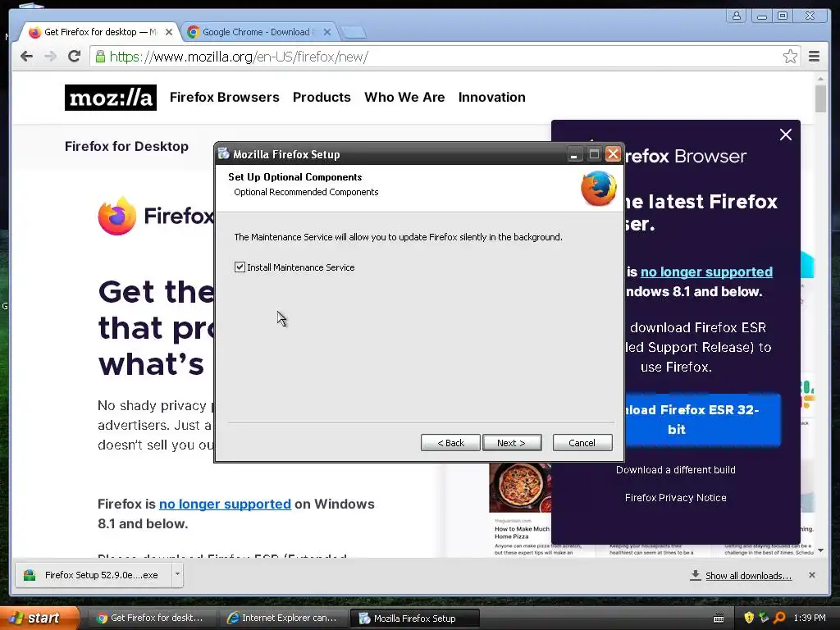Open Chrome's hamburger menu
Image resolution: width=840 pixels, height=630 pixels.
click(814, 57)
